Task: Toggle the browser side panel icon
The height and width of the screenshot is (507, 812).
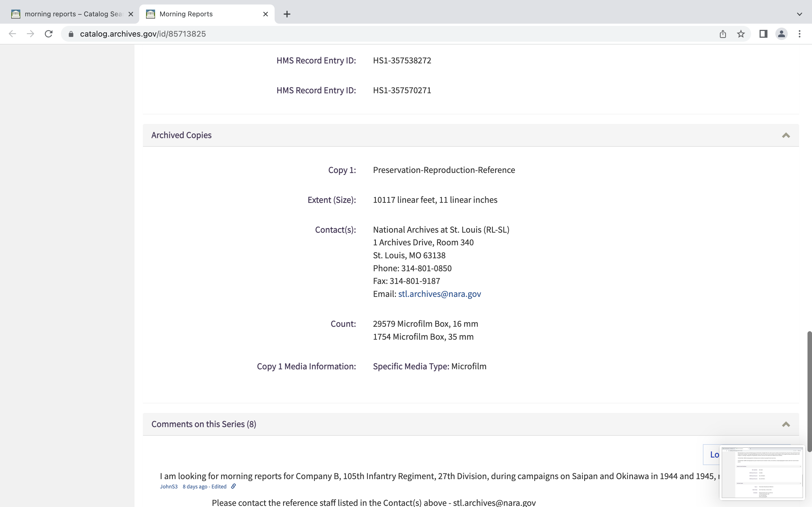Action: tap(763, 34)
